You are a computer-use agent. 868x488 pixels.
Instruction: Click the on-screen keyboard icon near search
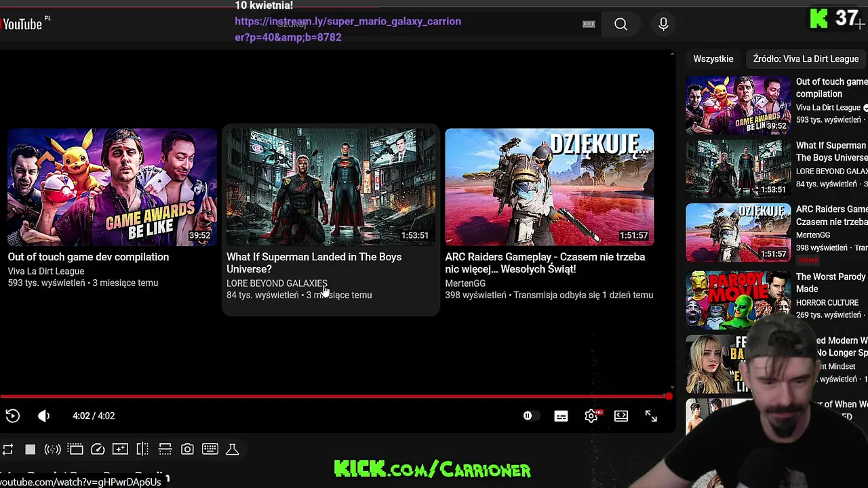(x=589, y=24)
